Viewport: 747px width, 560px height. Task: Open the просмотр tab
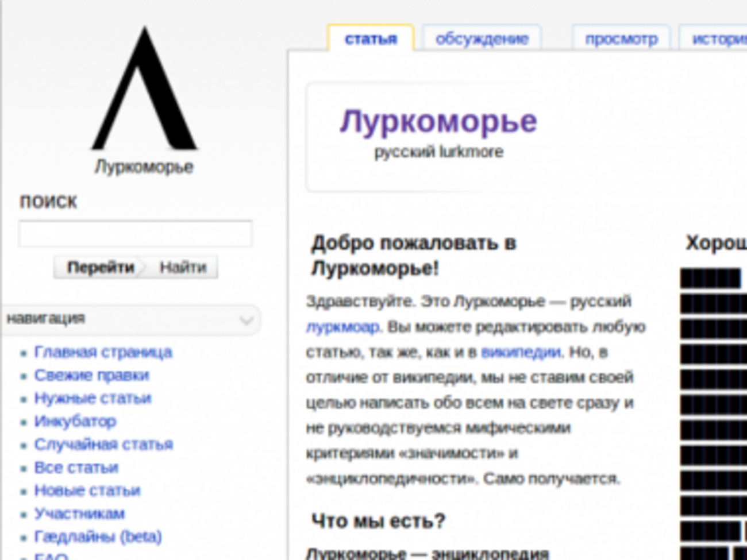pyautogui.click(x=621, y=39)
